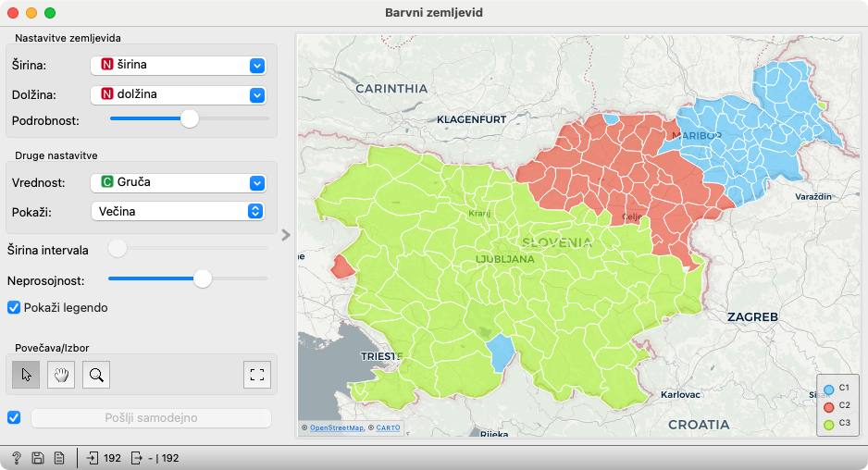The width and height of the screenshot is (868, 470).
Task: Click the blue C1 legend swatch
Action: pyautogui.click(x=829, y=390)
